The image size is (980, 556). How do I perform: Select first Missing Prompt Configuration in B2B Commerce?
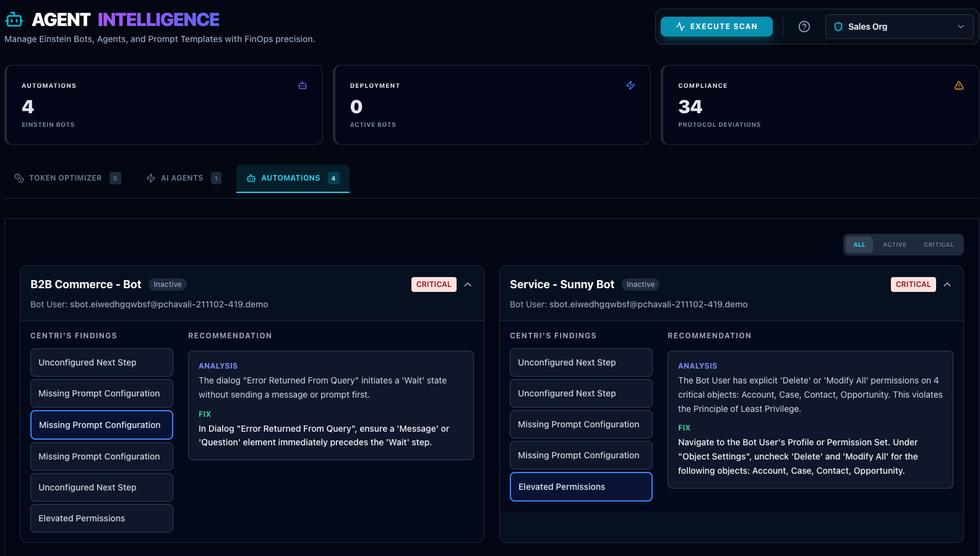101,393
